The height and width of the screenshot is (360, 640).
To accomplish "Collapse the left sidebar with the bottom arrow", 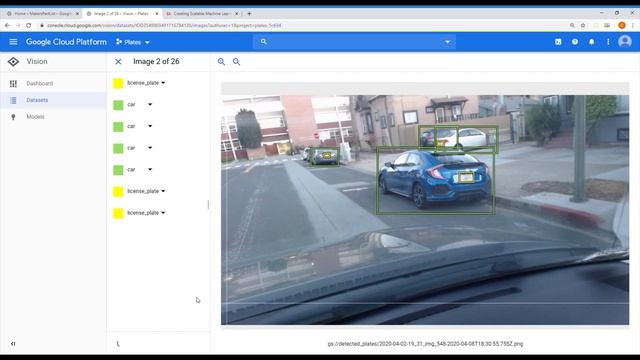I will [x=13, y=344].
